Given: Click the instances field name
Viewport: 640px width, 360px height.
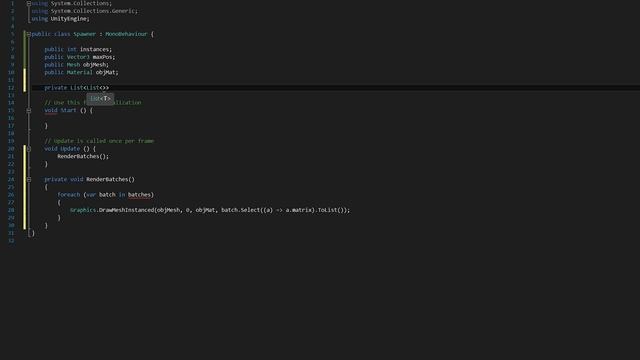Looking at the screenshot, I should click(94, 49).
